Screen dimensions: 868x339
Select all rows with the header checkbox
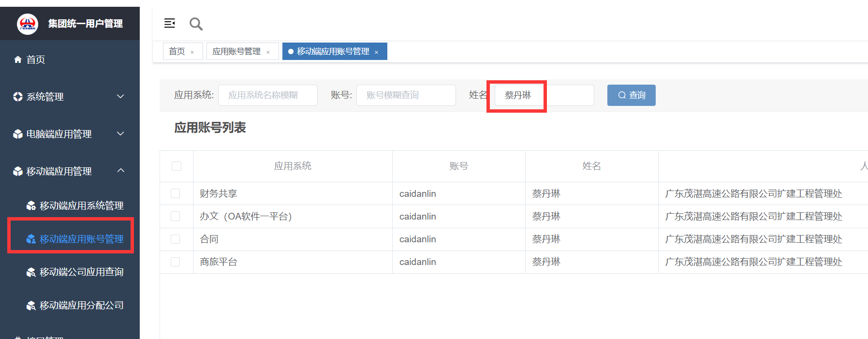click(177, 166)
